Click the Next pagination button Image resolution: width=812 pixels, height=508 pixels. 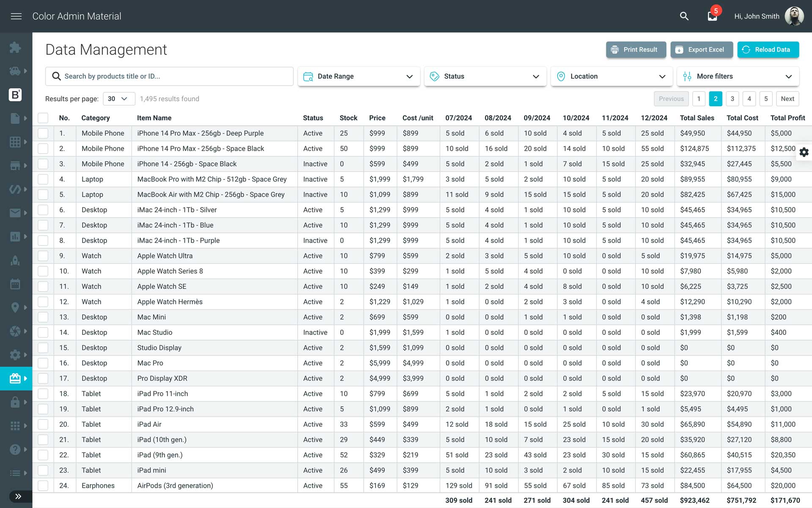(x=787, y=99)
